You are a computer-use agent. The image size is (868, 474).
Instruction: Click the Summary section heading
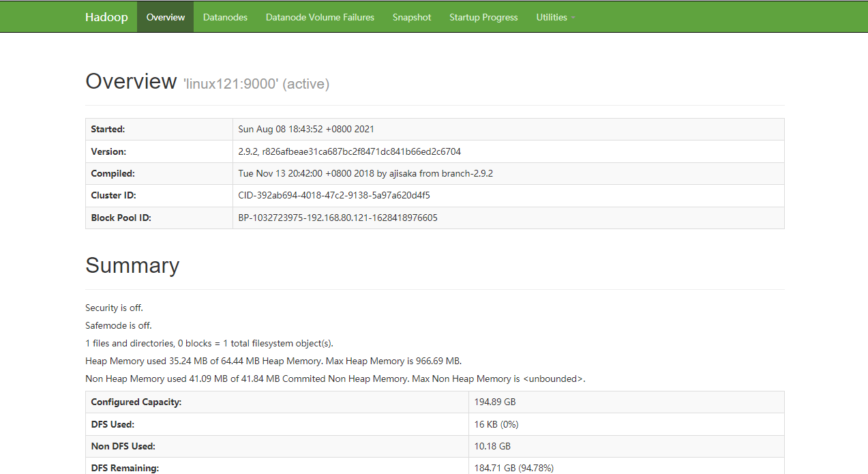coord(132,265)
